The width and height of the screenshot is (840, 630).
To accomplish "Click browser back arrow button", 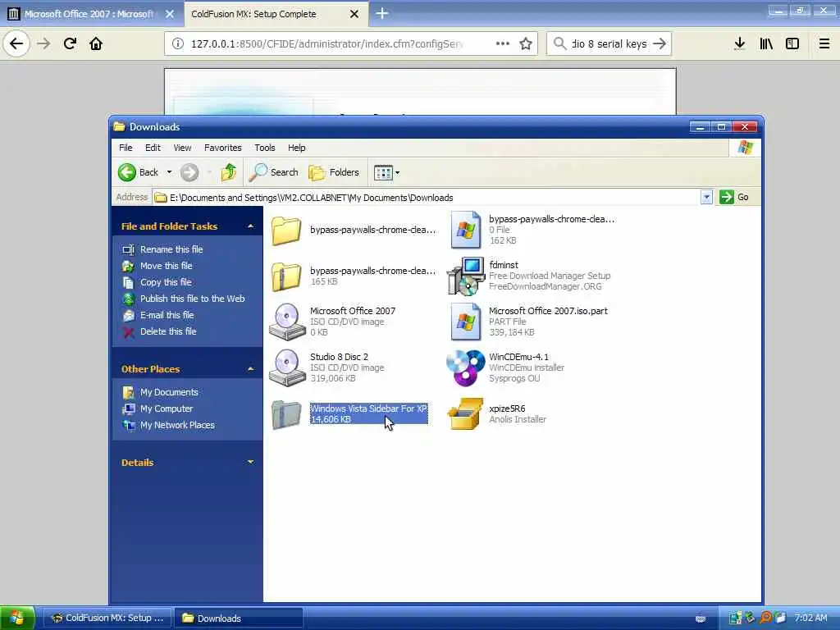I will tap(16, 43).
